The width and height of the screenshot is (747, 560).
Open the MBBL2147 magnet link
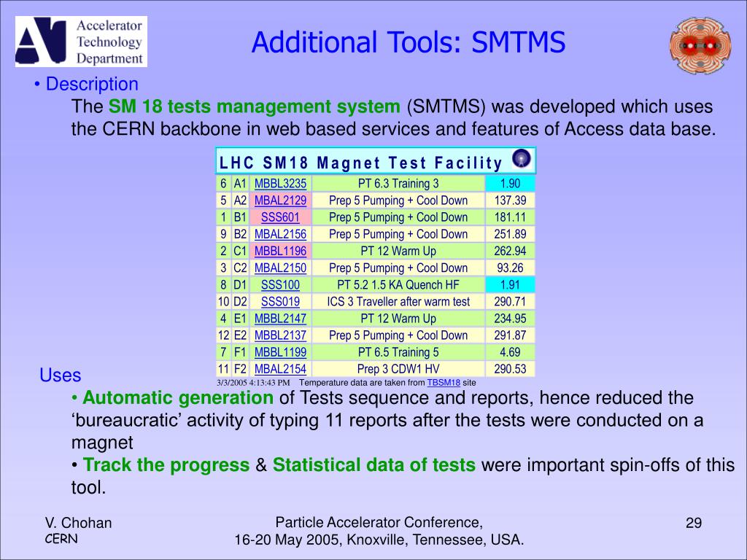click(x=280, y=319)
